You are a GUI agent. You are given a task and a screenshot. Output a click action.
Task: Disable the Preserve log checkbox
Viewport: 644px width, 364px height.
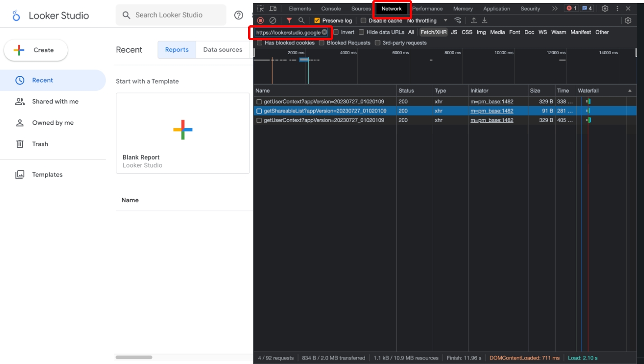click(317, 21)
